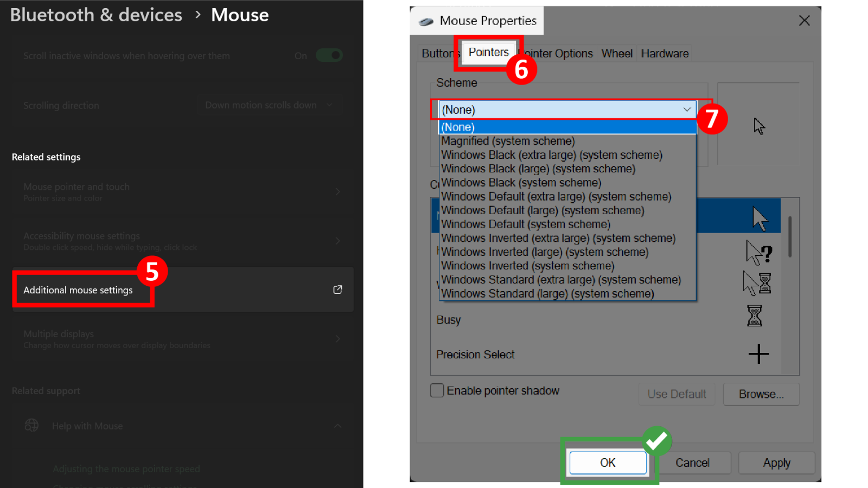
Task: Close the Mouse Properties dialog with X
Action: pos(804,21)
